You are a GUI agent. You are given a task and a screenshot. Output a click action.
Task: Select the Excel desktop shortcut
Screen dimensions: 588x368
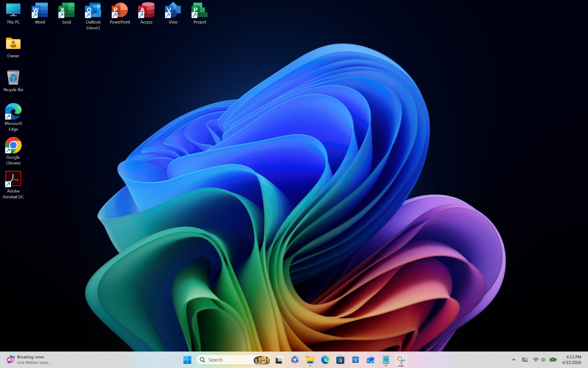(67, 14)
